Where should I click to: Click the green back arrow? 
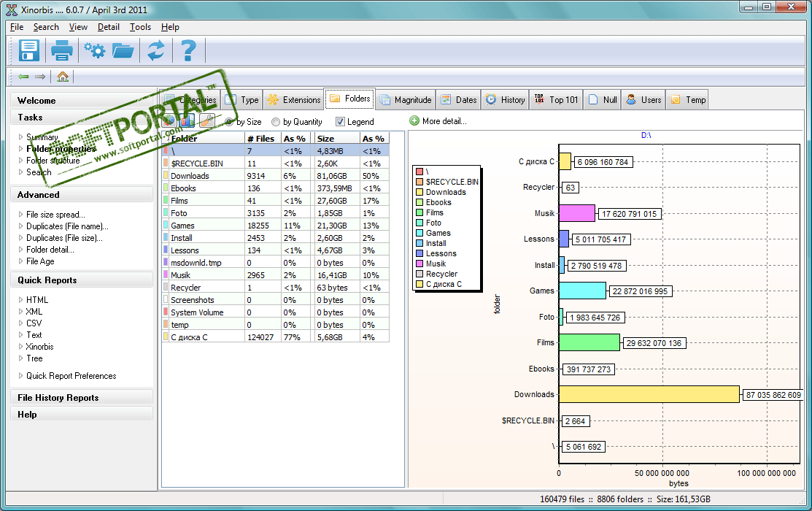(23, 77)
